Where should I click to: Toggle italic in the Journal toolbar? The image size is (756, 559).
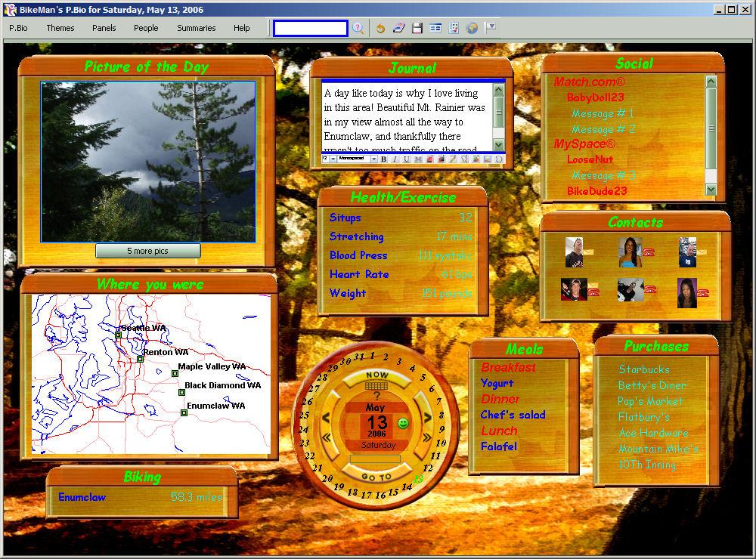[395, 159]
